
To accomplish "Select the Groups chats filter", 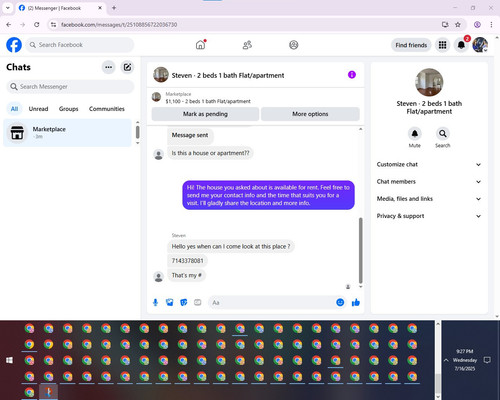I will click(68, 109).
